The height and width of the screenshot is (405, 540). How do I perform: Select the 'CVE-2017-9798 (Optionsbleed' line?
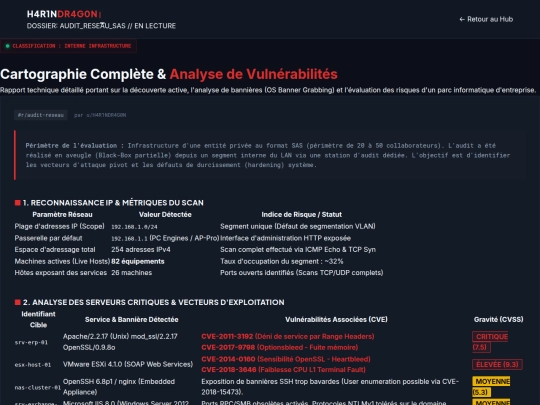tap(280, 347)
